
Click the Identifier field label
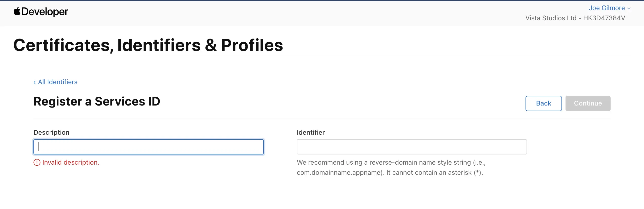point(311,132)
